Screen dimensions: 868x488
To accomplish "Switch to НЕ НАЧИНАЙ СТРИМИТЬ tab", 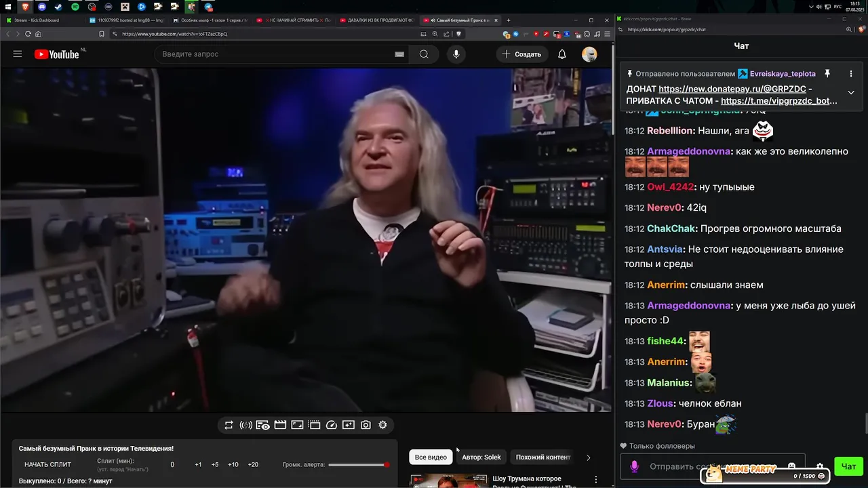I will coord(294,20).
